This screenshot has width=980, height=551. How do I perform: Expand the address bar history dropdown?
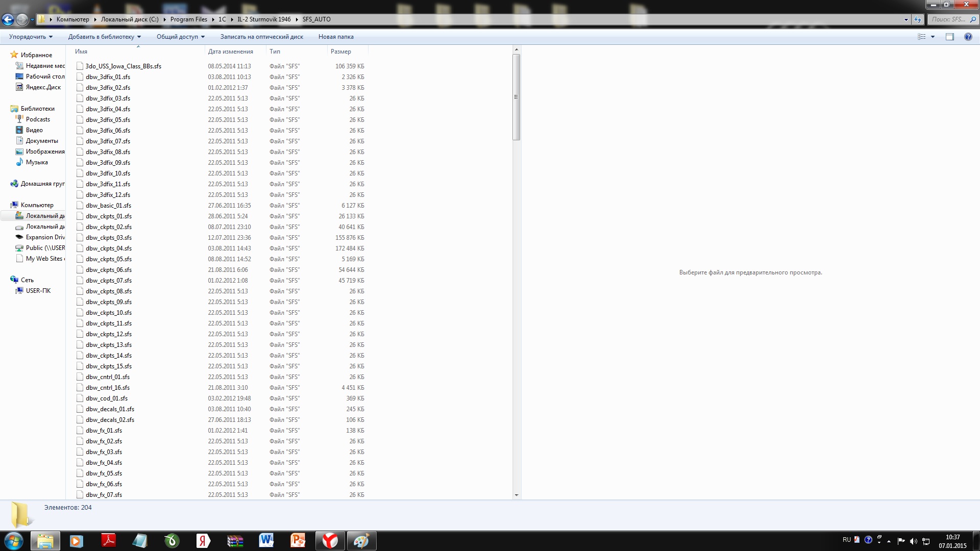[906, 19]
